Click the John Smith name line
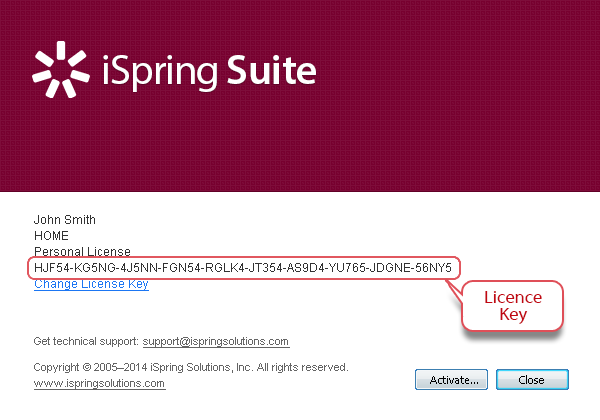This screenshot has height=420, width=600. (65, 220)
